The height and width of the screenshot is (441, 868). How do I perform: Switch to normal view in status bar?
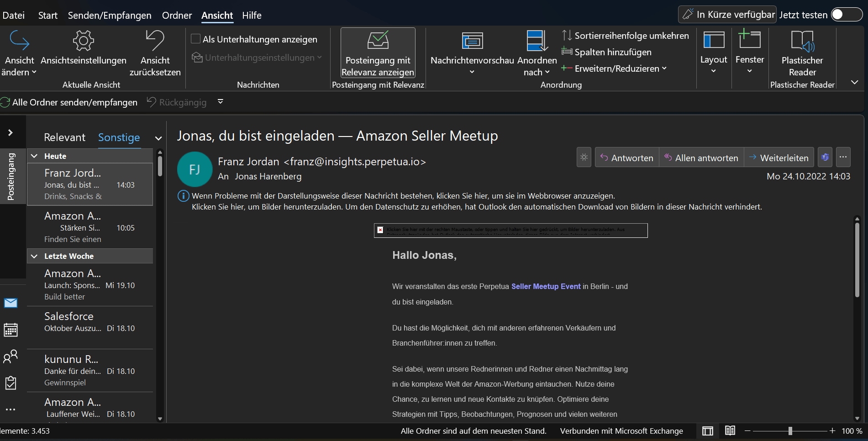[x=708, y=431]
